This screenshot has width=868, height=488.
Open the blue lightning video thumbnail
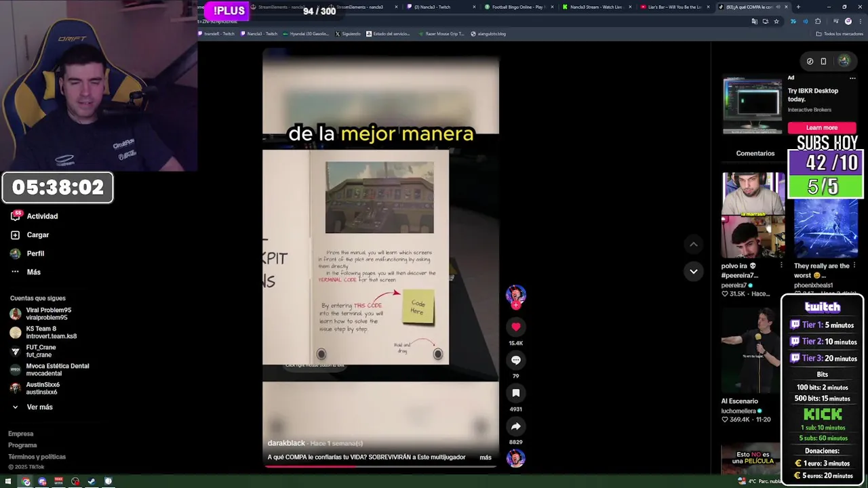(825, 228)
